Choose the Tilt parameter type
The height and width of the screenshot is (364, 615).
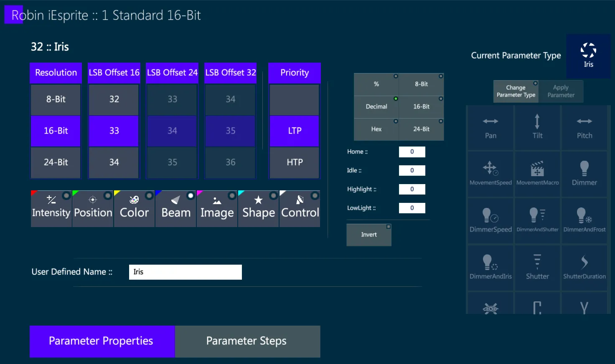tap(537, 128)
